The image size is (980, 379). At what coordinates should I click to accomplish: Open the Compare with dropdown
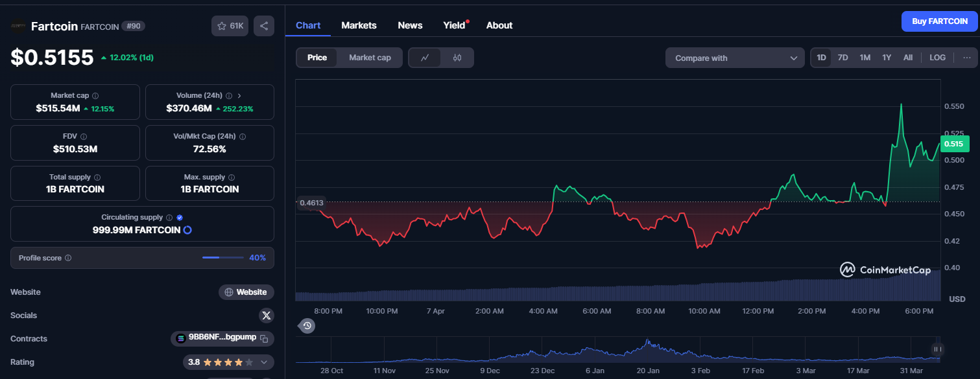735,58
